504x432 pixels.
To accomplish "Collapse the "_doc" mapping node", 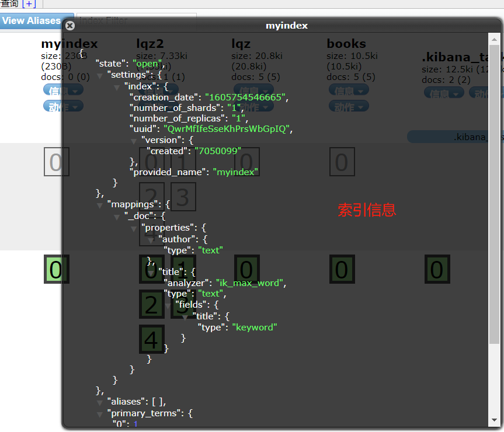I will click(117, 217).
